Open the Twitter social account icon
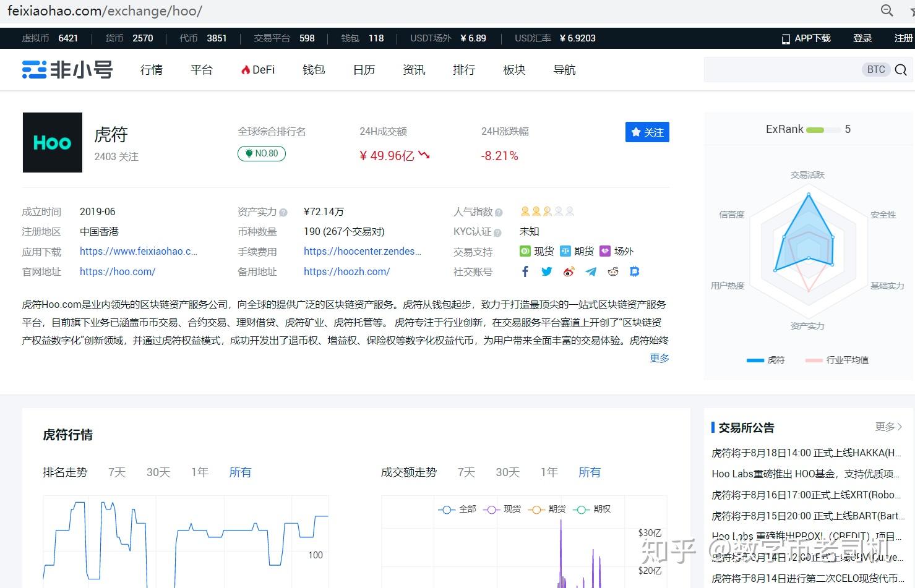The height and width of the screenshot is (588, 915). click(547, 271)
